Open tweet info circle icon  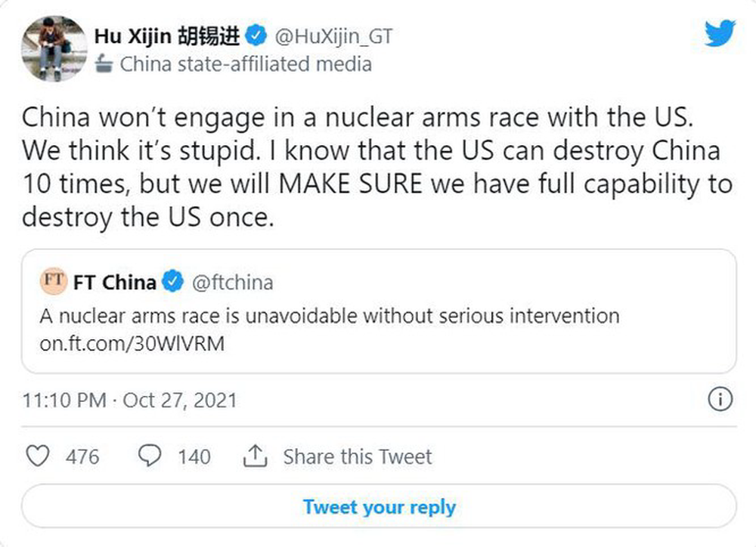(x=720, y=400)
